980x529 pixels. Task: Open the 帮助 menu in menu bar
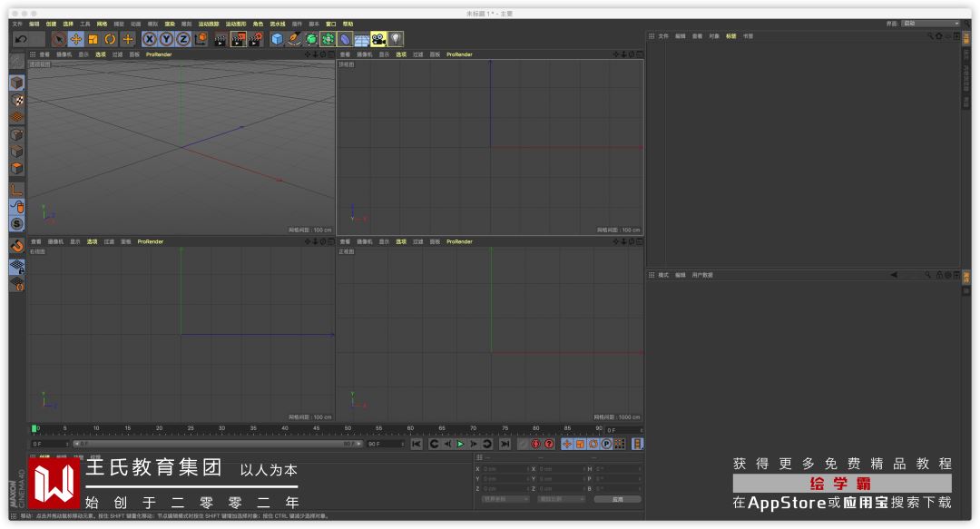point(348,24)
